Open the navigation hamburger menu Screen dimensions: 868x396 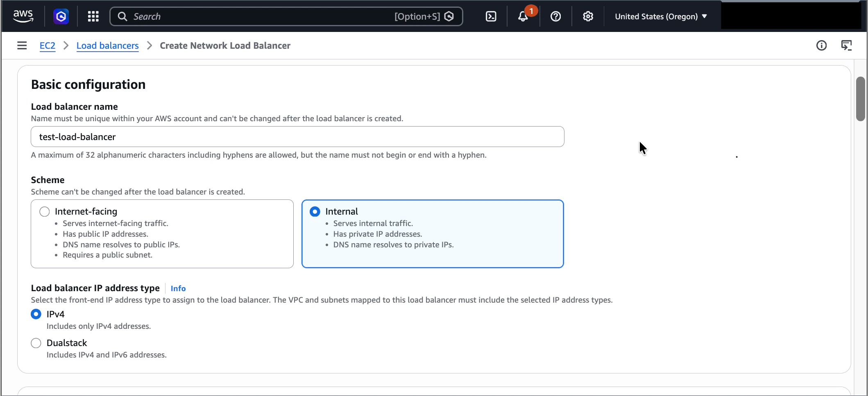tap(21, 45)
